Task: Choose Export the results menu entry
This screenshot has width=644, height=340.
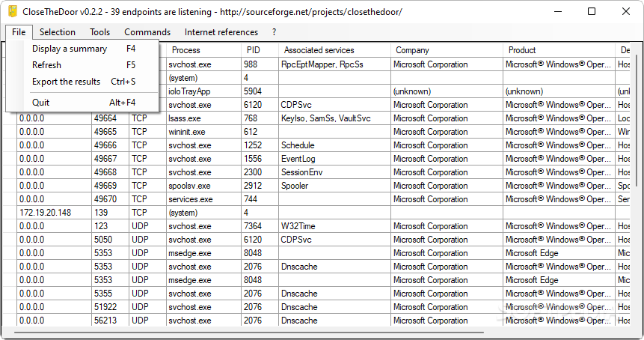Action: click(x=84, y=82)
